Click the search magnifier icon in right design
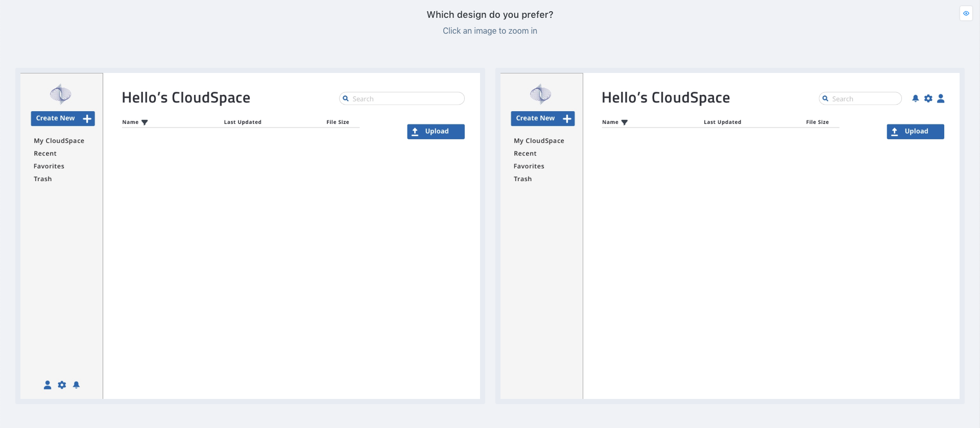The height and width of the screenshot is (428, 980). tap(825, 98)
